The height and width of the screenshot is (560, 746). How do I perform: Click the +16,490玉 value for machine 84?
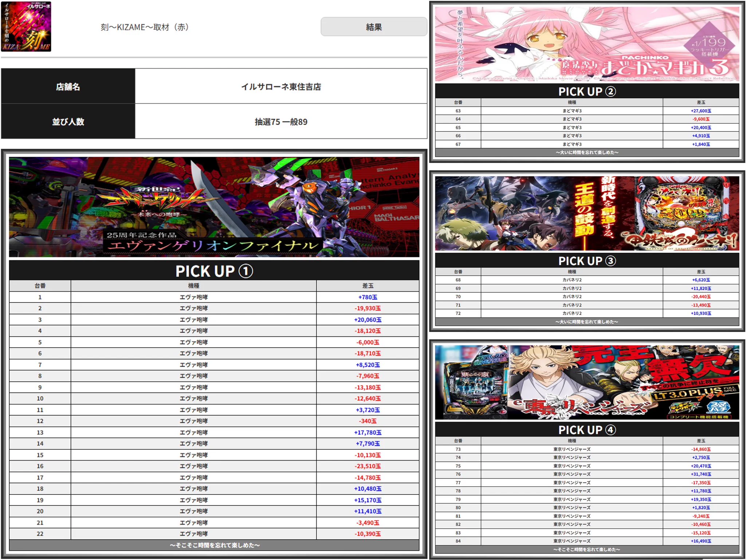(x=701, y=541)
